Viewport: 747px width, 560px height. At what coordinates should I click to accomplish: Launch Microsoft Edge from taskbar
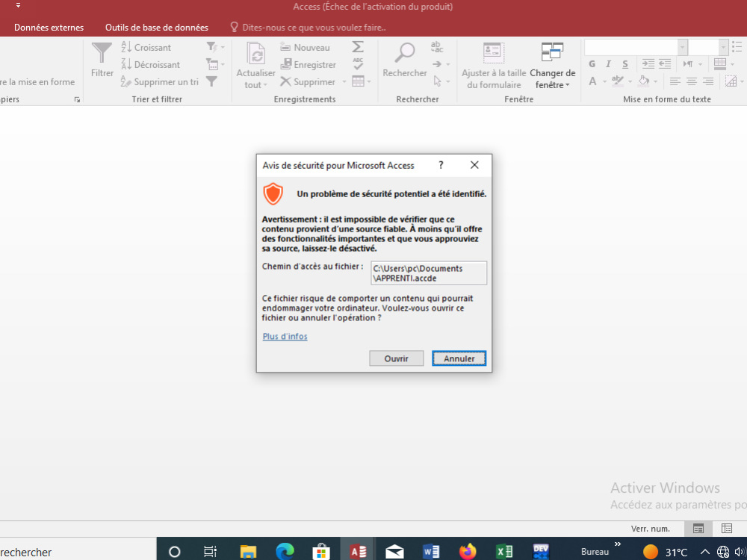click(x=285, y=552)
